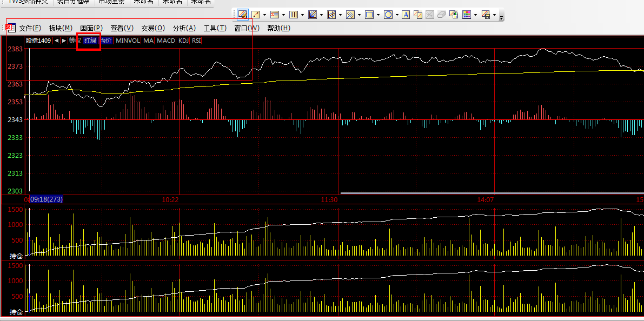
Task: Select the circle drawing tool
Action: [388, 15]
